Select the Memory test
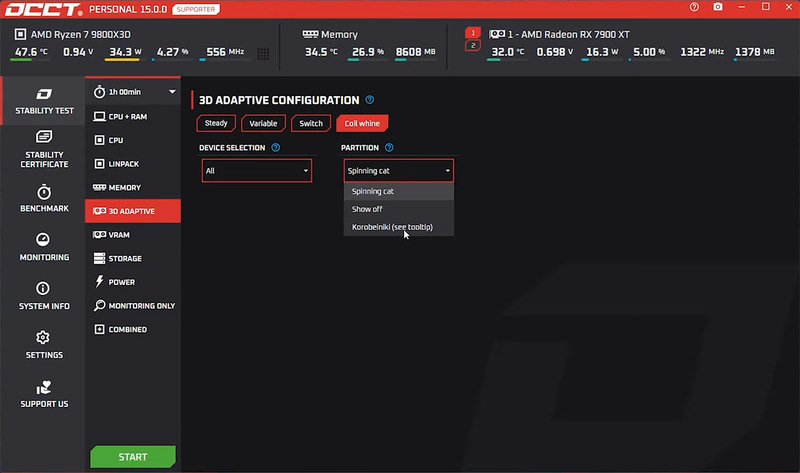This screenshot has width=800, height=473. (133, 187)
